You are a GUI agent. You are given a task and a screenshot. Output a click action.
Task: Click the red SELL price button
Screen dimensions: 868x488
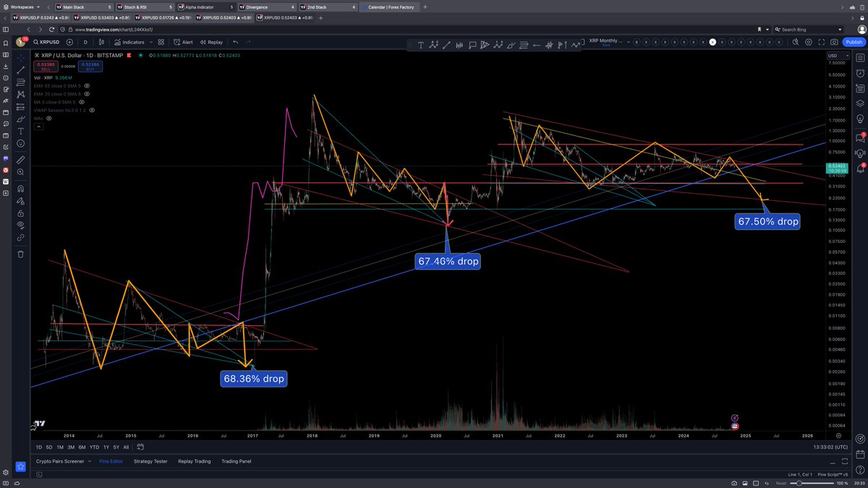(x=46, y=67)
